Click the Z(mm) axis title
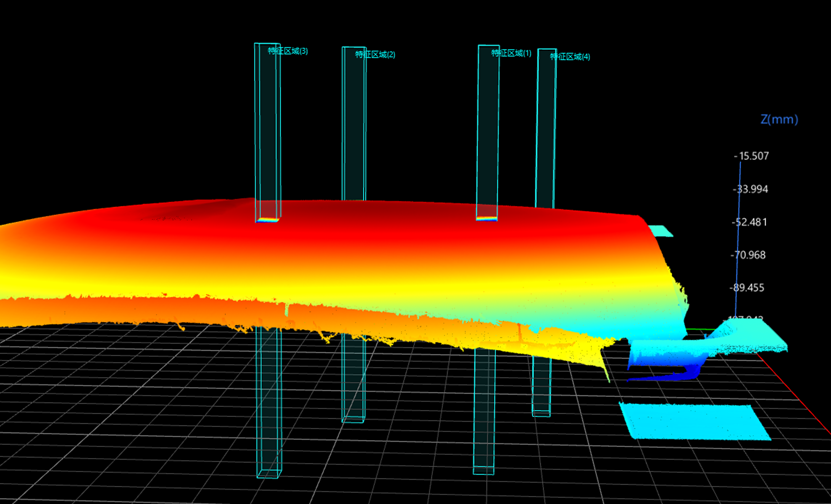 pos(779,120)
